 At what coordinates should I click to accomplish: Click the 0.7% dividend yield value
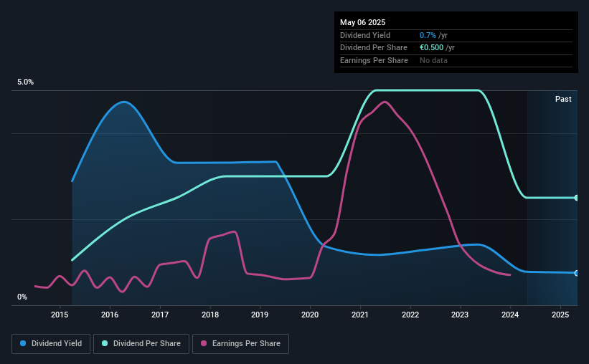[x=428, y=35]
